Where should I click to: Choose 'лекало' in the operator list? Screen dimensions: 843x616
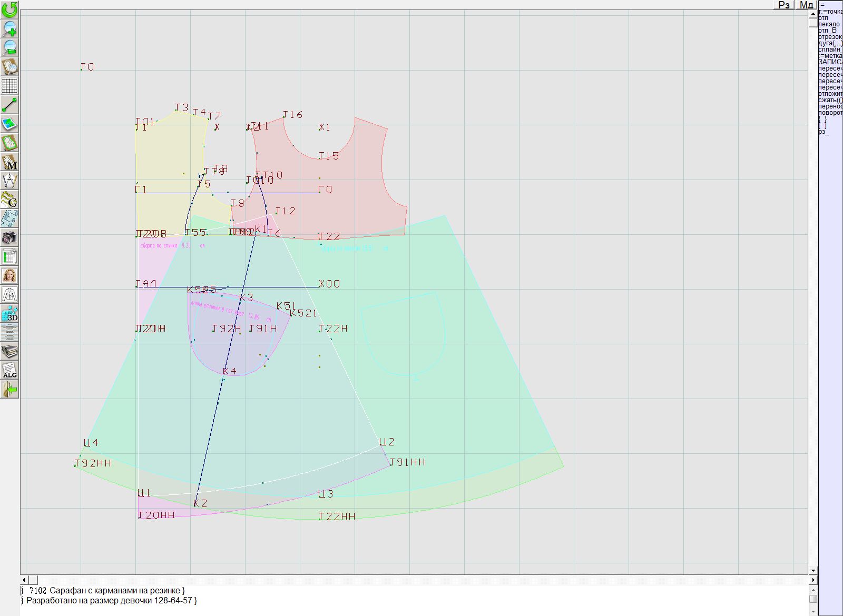(x=829, y=24)
